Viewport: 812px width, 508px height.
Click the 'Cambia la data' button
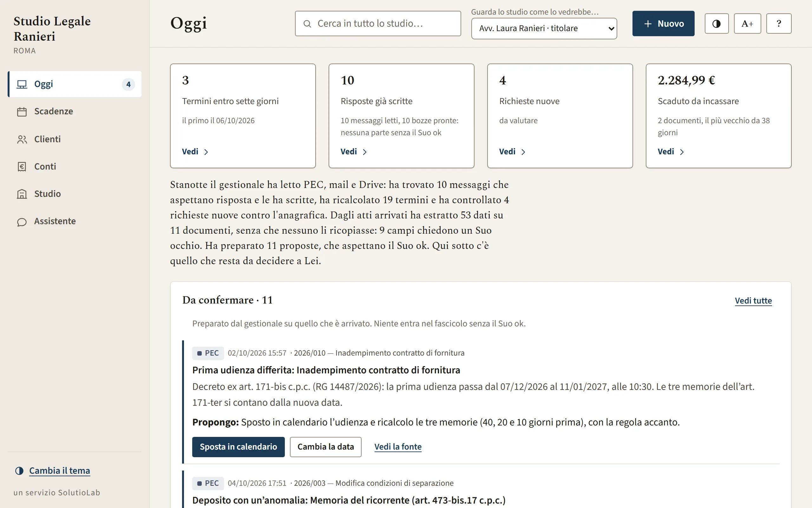(x=325, y=447)
